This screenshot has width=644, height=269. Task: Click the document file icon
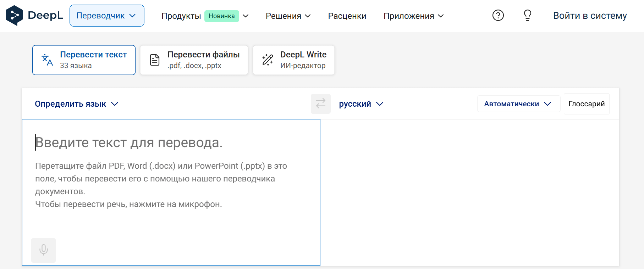(x=155, y=60)
